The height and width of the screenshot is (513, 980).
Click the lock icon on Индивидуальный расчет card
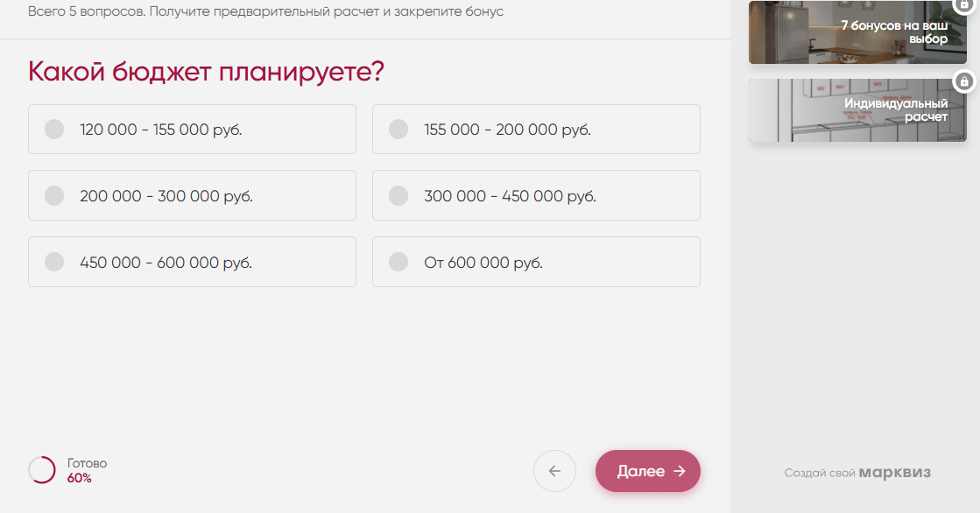click(x=963, y=81)
